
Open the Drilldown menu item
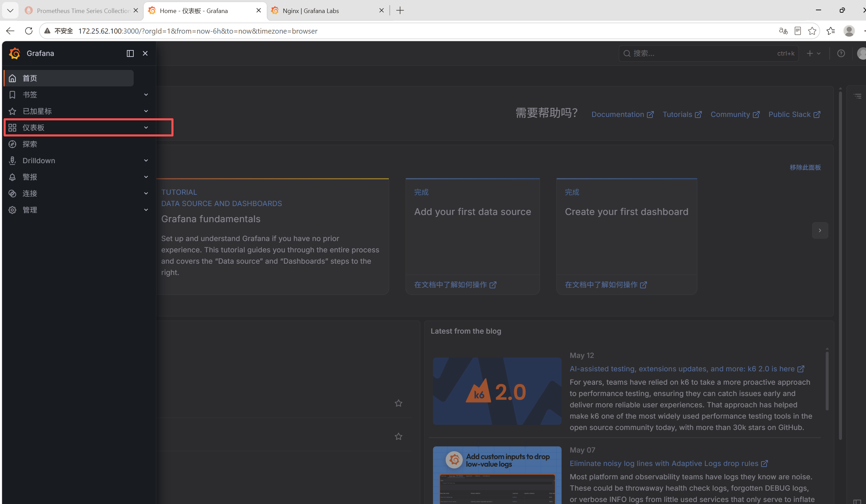pos(39,160)
